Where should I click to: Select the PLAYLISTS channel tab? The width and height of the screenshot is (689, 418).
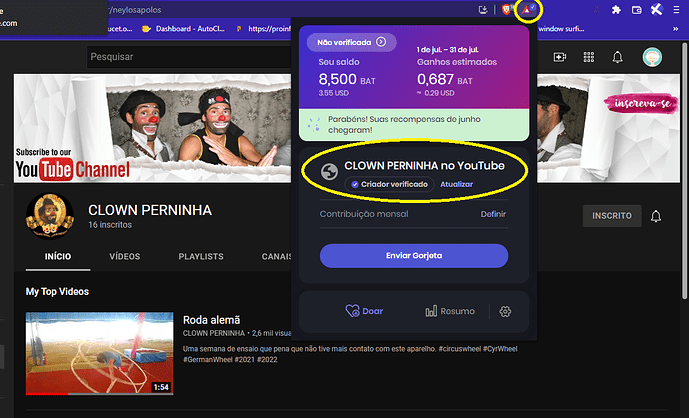[201, 257]
